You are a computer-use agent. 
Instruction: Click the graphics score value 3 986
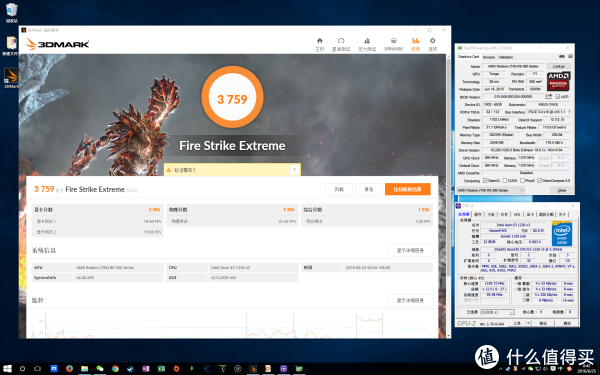(x=154, y=210)
